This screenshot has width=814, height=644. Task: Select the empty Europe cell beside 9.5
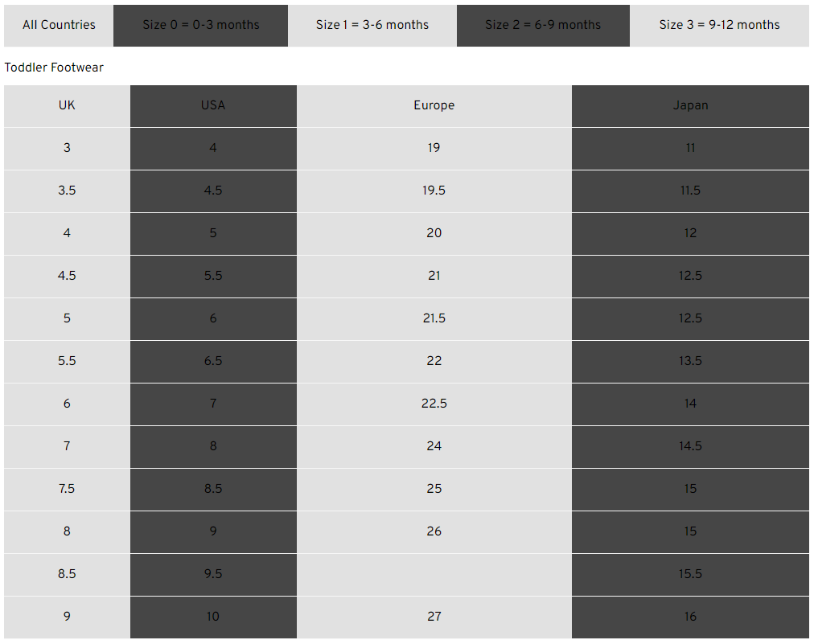[434, 575]
